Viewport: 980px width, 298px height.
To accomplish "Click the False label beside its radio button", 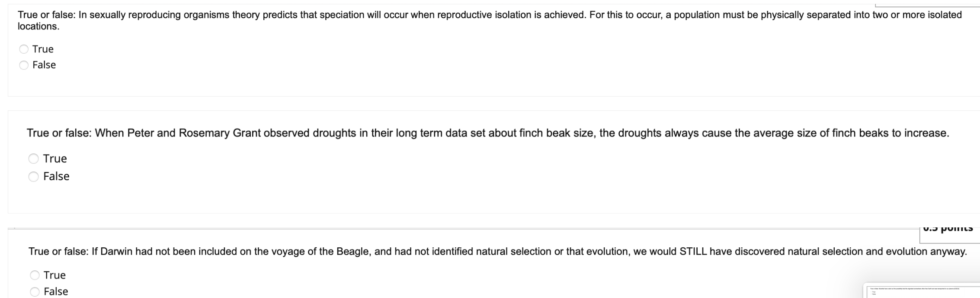I will click(45, 65).
